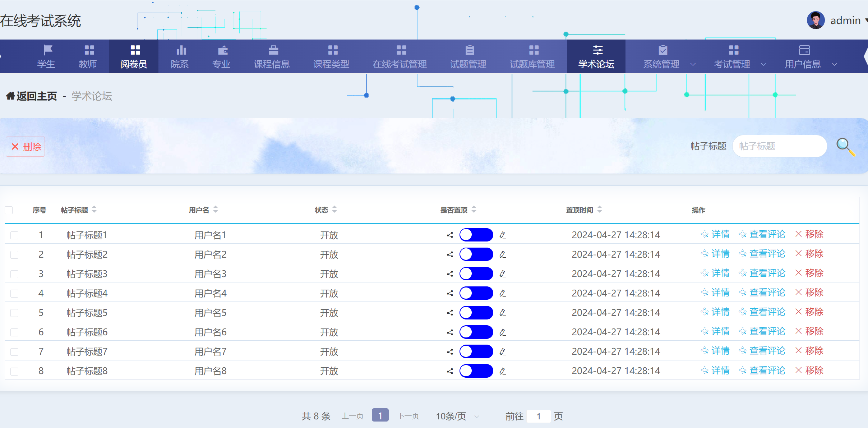Screen dimensions: 868x428
Task: Click the edit pencil icon on row 3
Action: (503, 274)
